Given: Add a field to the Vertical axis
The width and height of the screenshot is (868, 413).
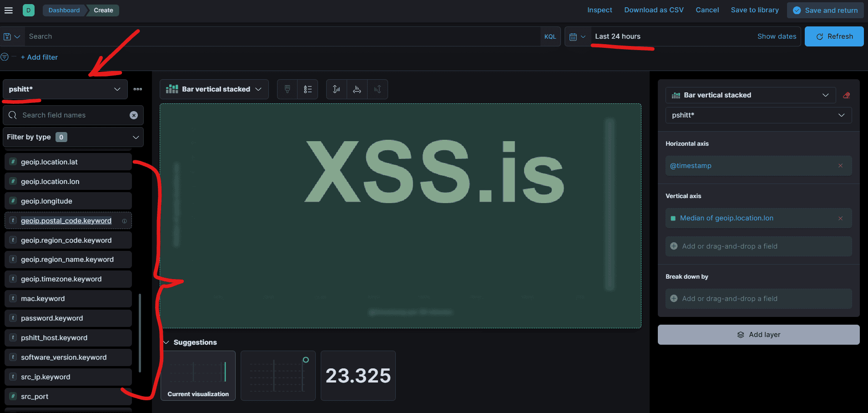Looking at the screenshot, I should [x=758, y=246].
